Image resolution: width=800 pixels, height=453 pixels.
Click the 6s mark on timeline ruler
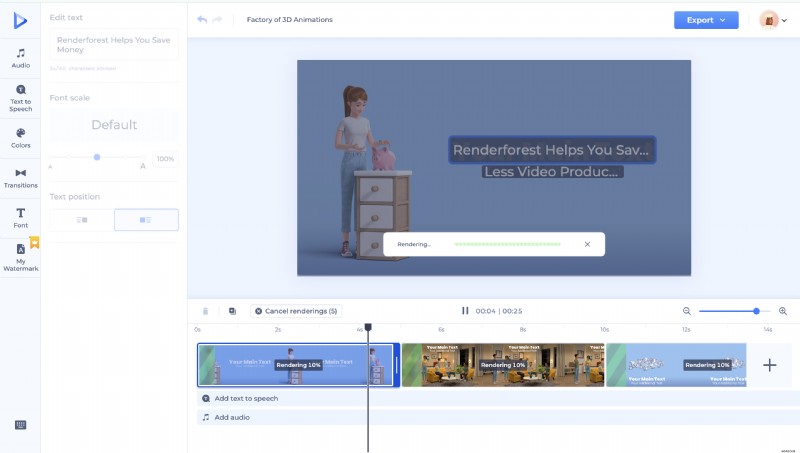pyautogui.click(x=441, y=330)
